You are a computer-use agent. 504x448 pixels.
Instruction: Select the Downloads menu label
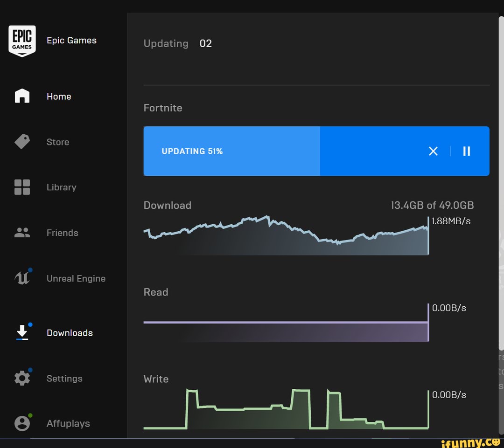pyautogui.click(x=70, y=333)
